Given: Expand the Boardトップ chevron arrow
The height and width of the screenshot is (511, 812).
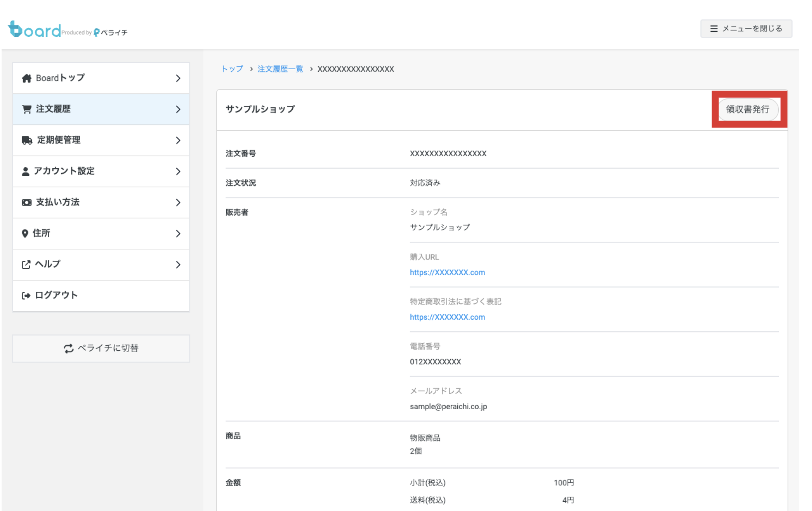Looking at the screenshot, I should [x=178, y=78].
